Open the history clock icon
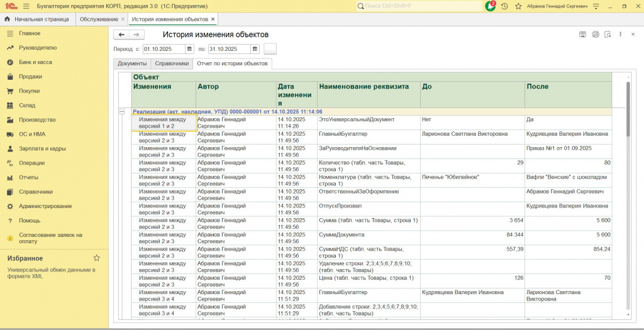The height and width of the screenshot is (330, 644). click(x=504, y=6)
